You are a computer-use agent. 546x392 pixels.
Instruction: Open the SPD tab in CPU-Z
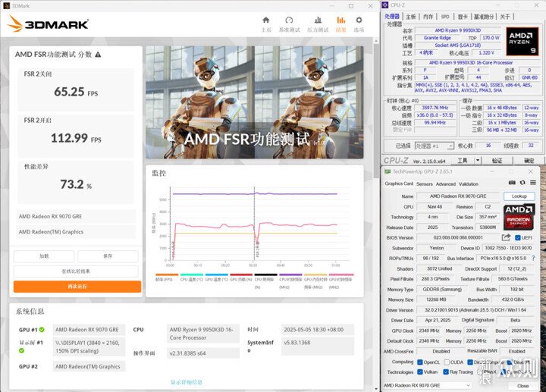(445, 17)
